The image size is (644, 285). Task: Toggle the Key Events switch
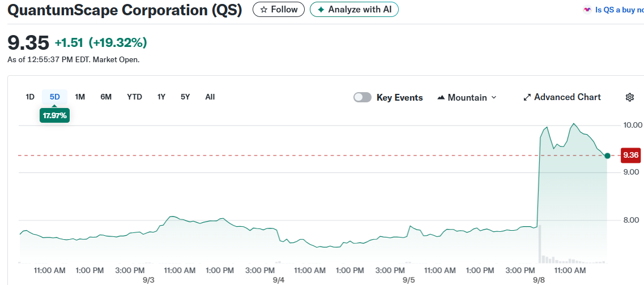[x=362, y=97]
